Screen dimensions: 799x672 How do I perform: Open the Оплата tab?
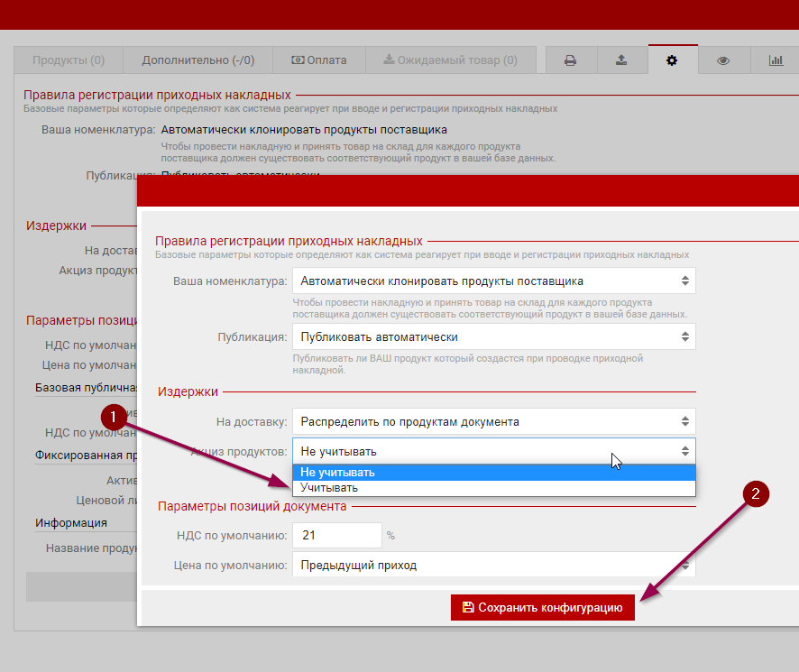pyautogui.click(x=318, y=60)
